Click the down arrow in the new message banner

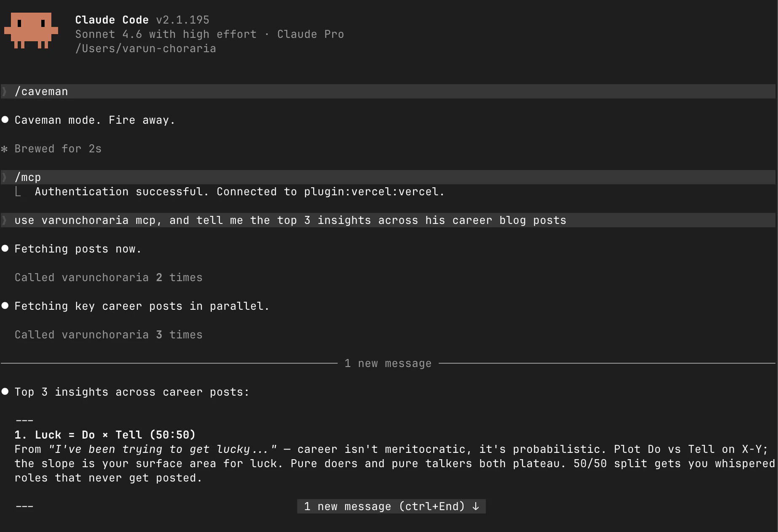tap(476, 506)
